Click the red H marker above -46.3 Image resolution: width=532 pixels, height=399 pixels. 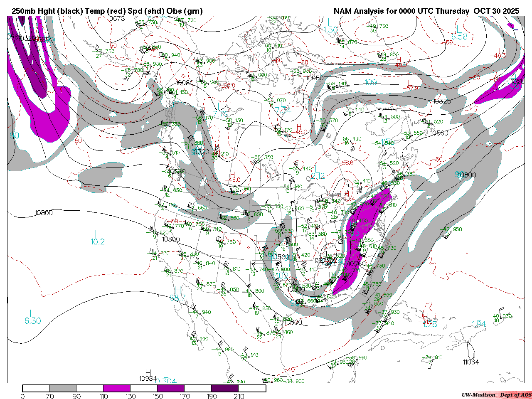coord(498,50)
